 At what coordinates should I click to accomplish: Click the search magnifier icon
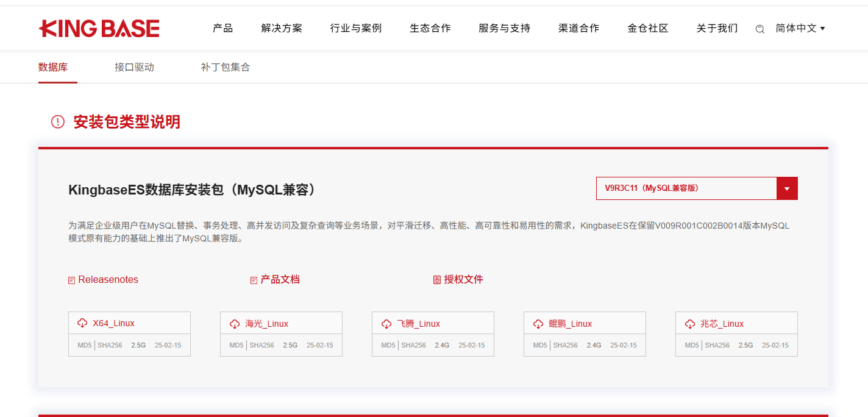pyautogui.click(x=759, y=29)
